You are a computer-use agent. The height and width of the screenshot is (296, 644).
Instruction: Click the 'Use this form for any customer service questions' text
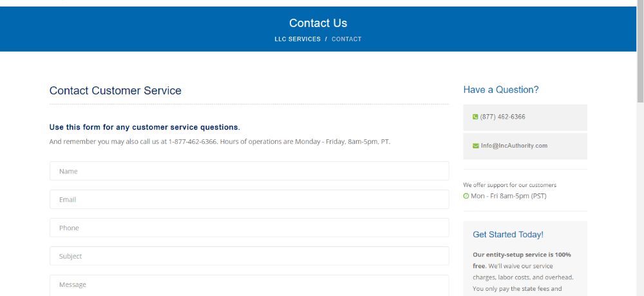(144, 128)
